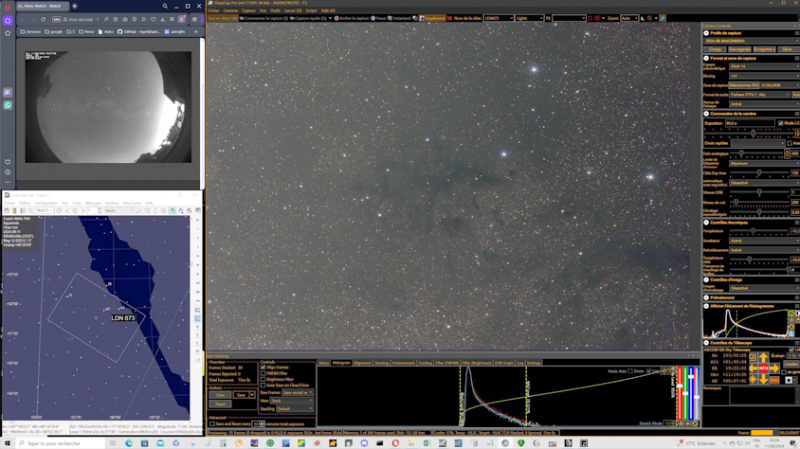Click Capture rapide in SharpCap toolbar
The width and height of the screenshot is (800, 449).
click(311, 18)
